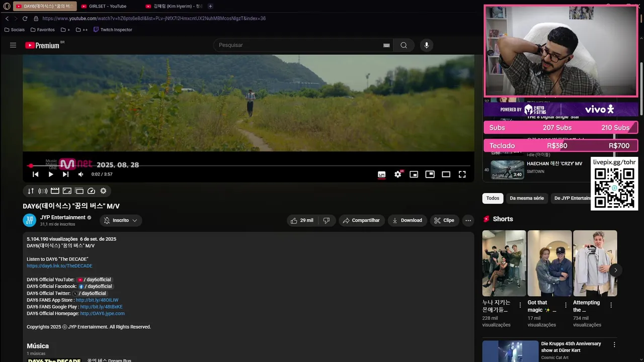Viewport: 644px width, 362px height.
Task: Open the Sociais bookmarks folder
Action: [x=14, y=30]
